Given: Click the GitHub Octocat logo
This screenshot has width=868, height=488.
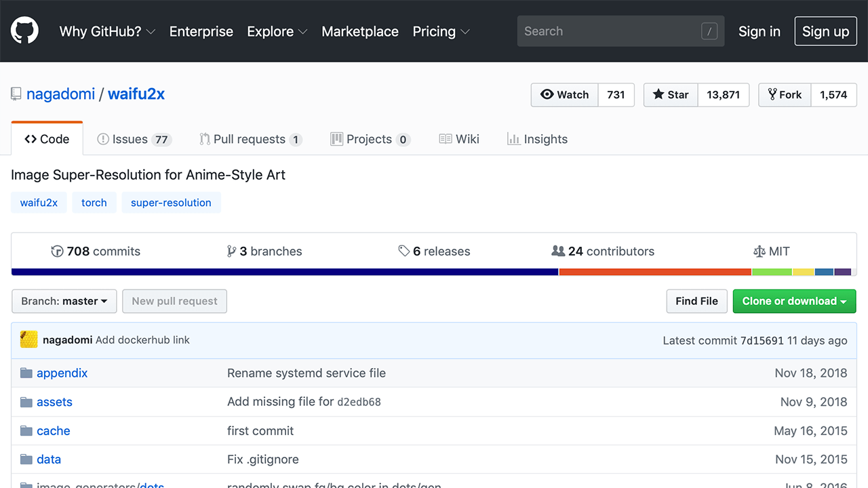Looking at the screenshot, I should [x=24, y=31].
